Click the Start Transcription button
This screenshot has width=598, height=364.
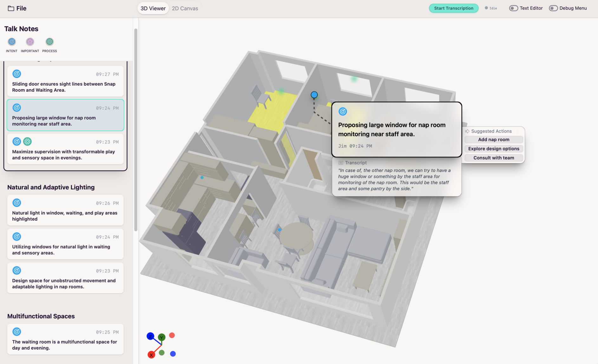453,8
